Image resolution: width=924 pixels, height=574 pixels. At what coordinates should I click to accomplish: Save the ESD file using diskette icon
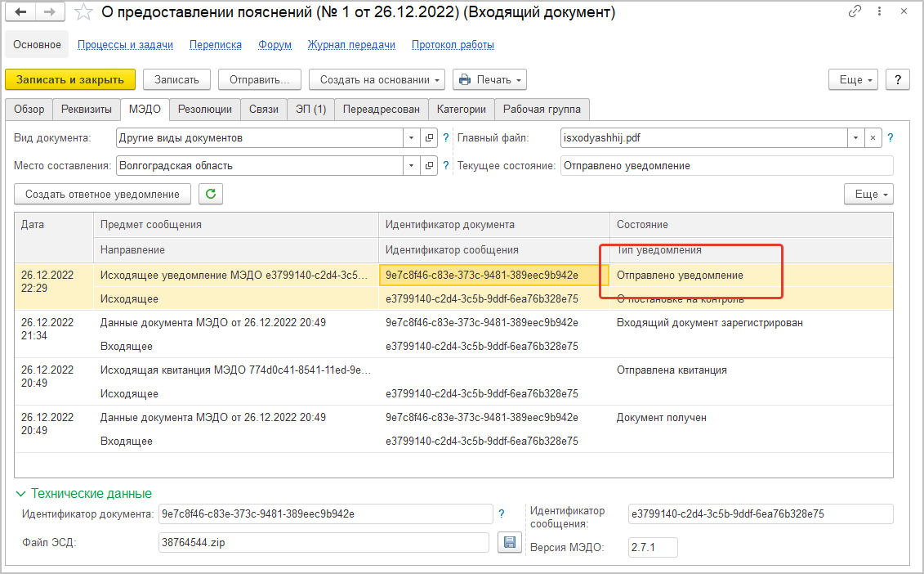(x=511, y=542)
